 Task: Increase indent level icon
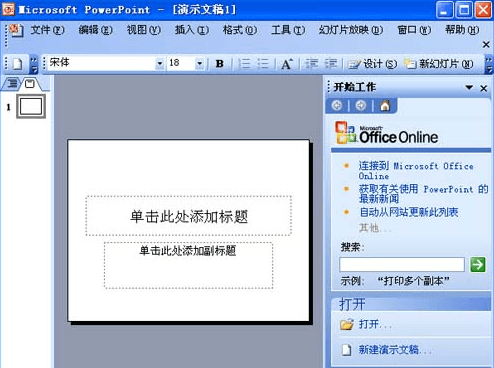pos(331,63)
